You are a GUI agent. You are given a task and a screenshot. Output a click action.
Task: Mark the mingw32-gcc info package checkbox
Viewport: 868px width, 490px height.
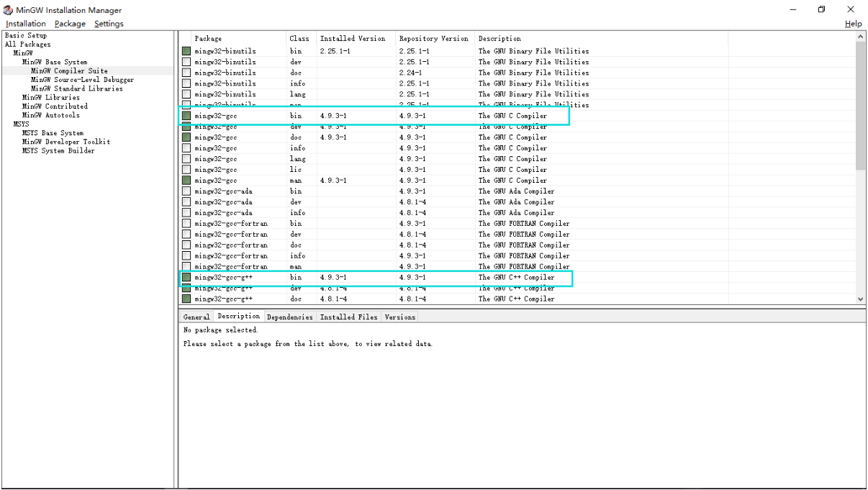(186, 148)
